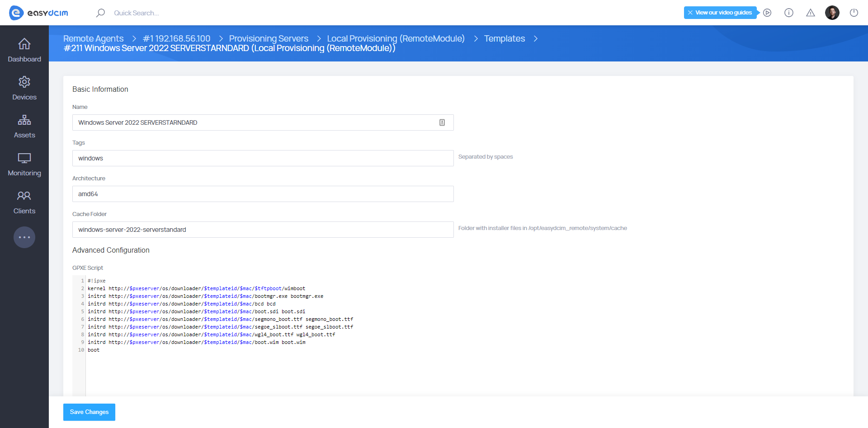The width and height of the screenshot is (868, 428).
Task: Open the information circle icon
Action: [x=789, y=13]
